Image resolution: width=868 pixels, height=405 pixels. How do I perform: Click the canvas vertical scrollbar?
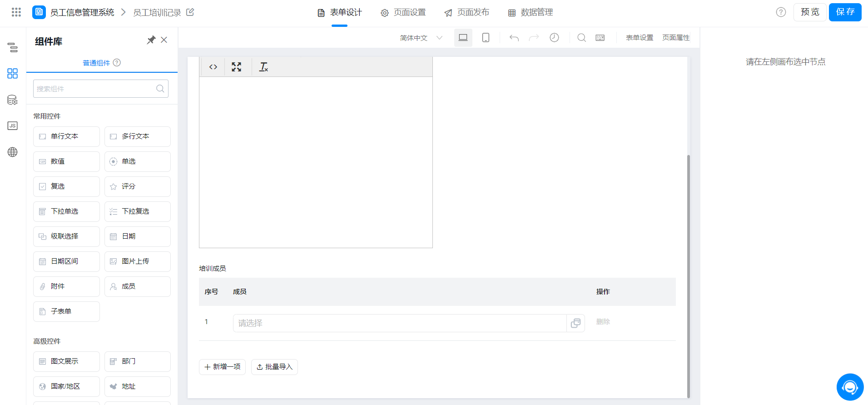pyautogui.click(x=689, y=273)
